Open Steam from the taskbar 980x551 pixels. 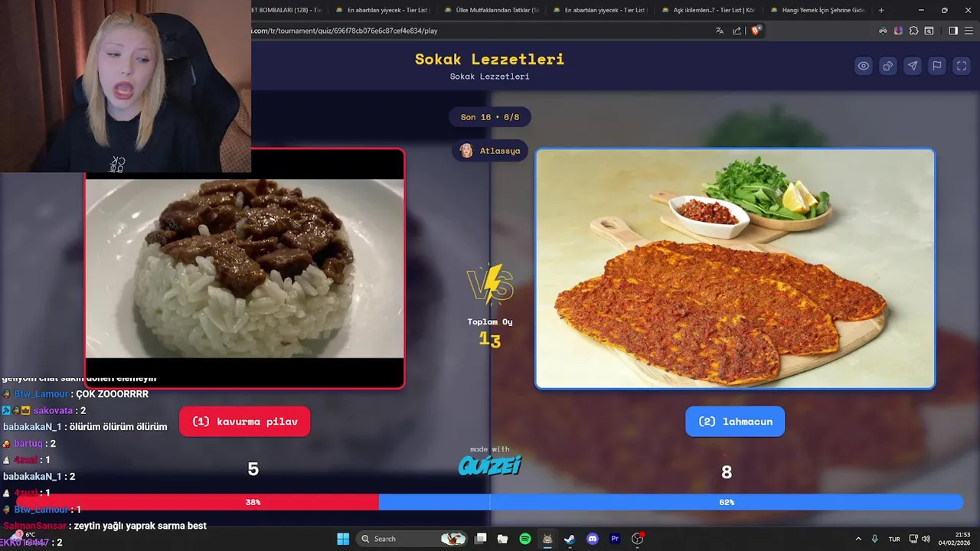(x=570, y=539)
